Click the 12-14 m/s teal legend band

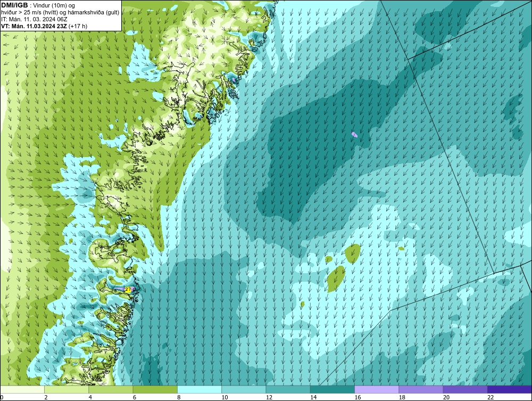coord(288,389)
